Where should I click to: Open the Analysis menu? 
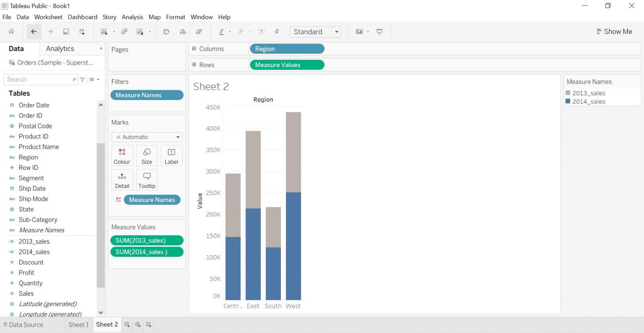click(x=132, y=17)
